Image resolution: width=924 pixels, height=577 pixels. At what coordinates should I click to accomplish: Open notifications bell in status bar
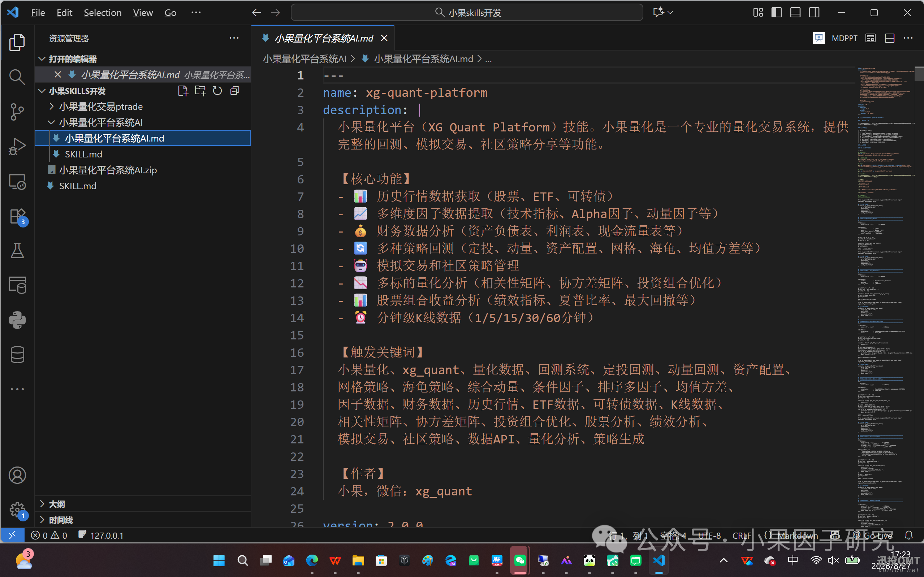[909, 535]
